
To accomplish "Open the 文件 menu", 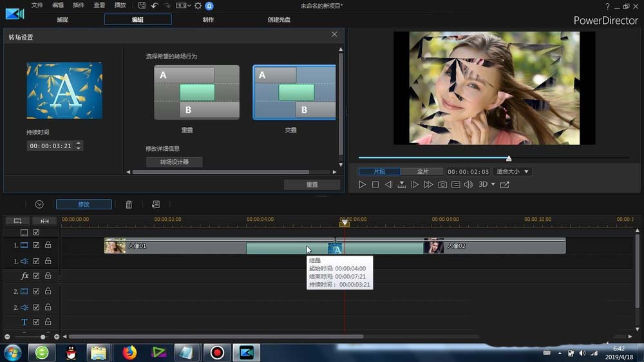I will pyautogui.click(x=37, y=5).
